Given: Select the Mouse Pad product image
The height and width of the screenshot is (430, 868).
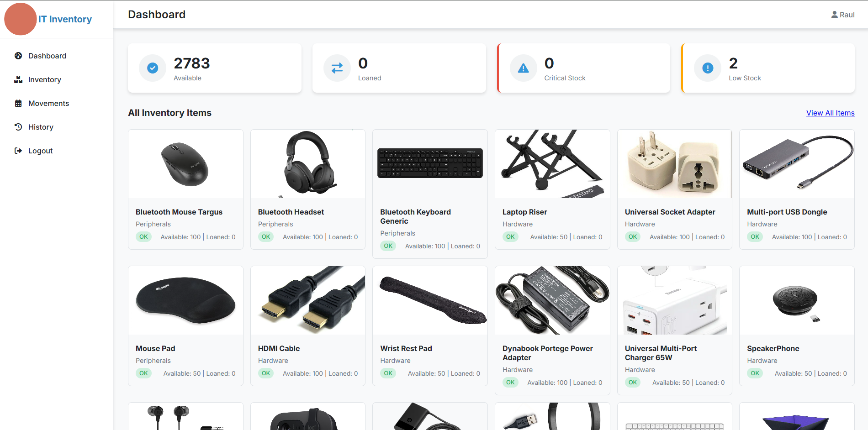Looking at the screenshot, I should (185, 300).
